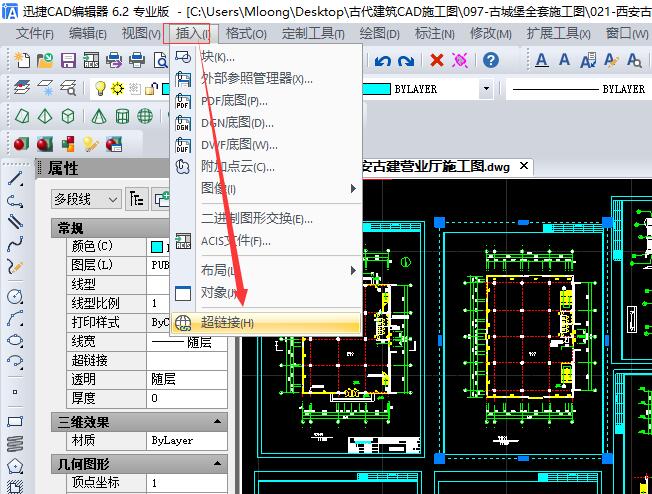
Task: Click the find text icon with magnifier
Action: coord(634,60)
